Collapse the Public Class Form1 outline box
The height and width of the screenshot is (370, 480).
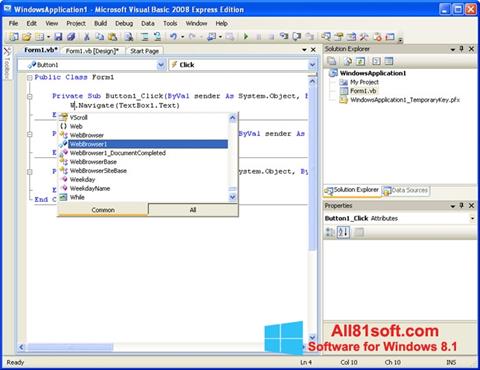coord(30,78)
